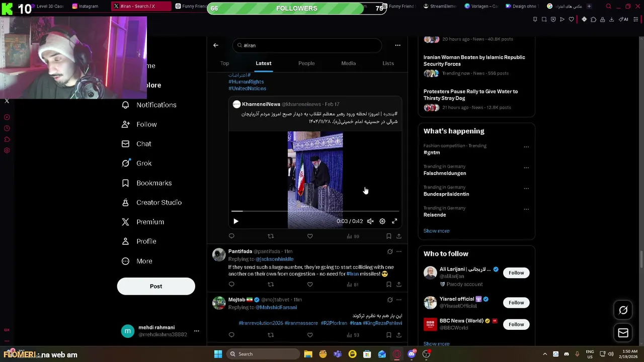The height and width of the screenshot is (362, 644).
Task: Open Premium in the sidebar
Action: click(x=143, y=222)
